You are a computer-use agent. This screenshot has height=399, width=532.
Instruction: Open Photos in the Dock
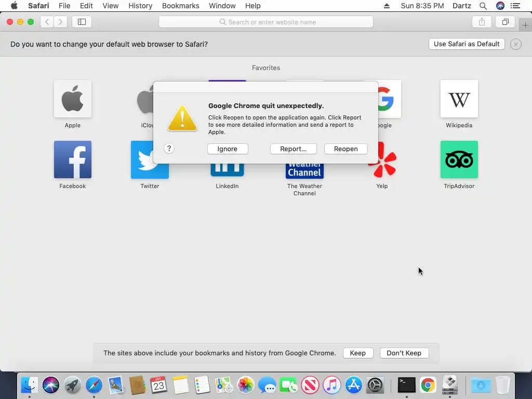click(246, 385)
